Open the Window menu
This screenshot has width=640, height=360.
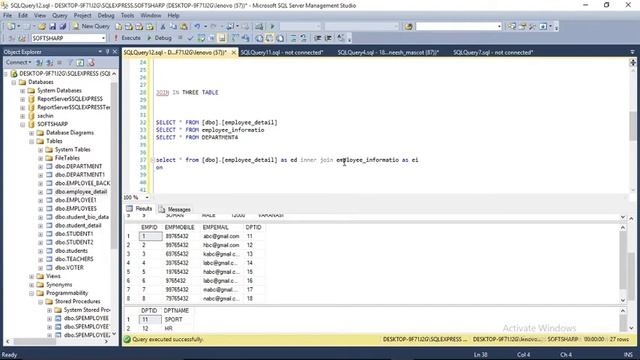click(151, 16)
